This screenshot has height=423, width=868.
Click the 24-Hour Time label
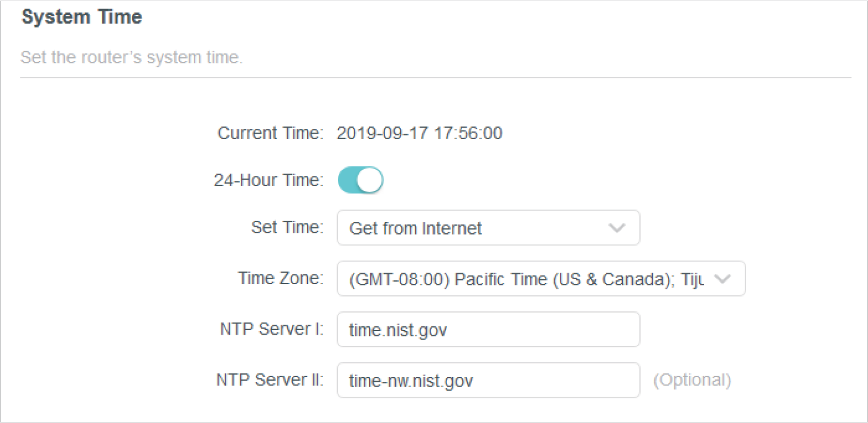tap(268, 180)
